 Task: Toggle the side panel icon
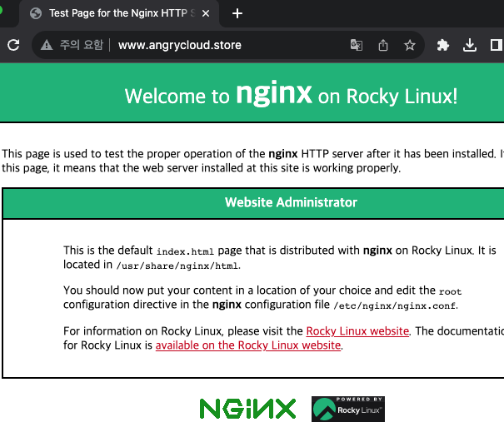point(497,45)
